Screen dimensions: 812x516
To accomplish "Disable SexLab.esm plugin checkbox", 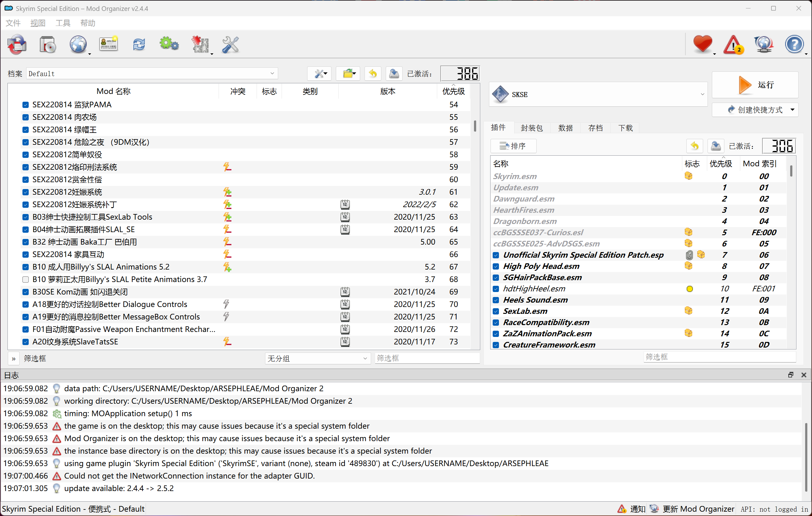I will [496, 311].
